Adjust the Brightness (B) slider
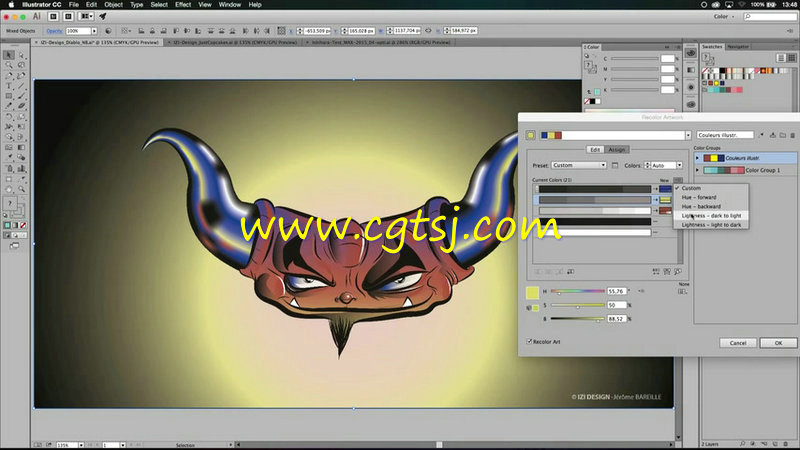Screen dimensions: 800x450 (x=578, y=319)
